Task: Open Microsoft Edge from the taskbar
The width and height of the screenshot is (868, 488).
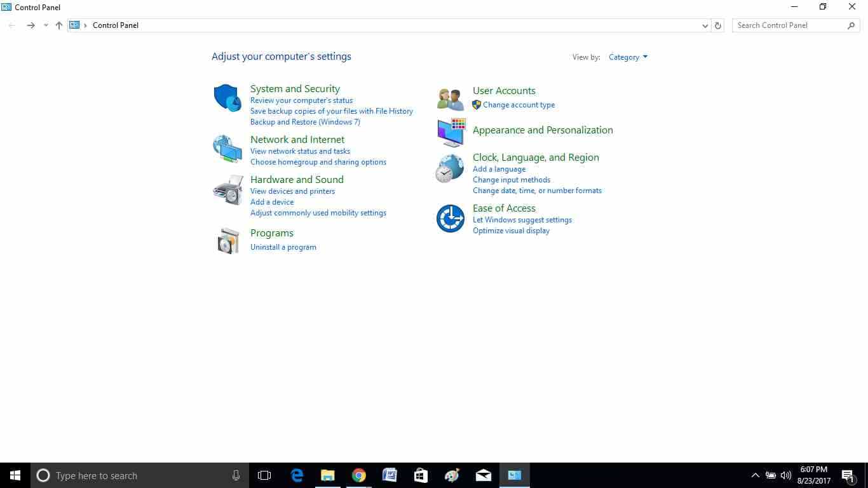Action: [x=297, y=475]
